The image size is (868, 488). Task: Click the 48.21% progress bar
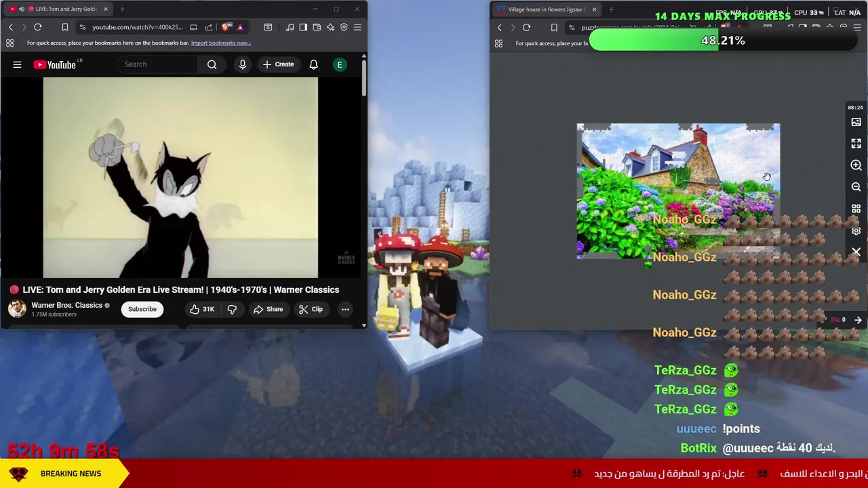tap(723, 41)
